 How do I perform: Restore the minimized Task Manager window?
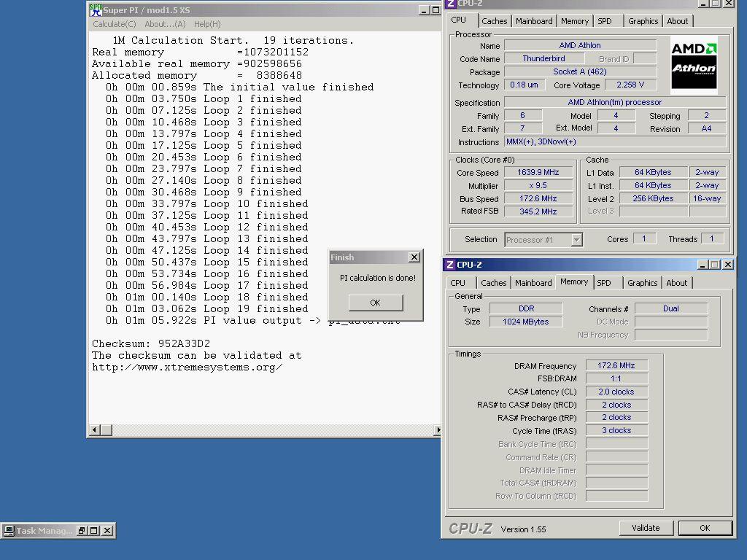coord(82,531)
